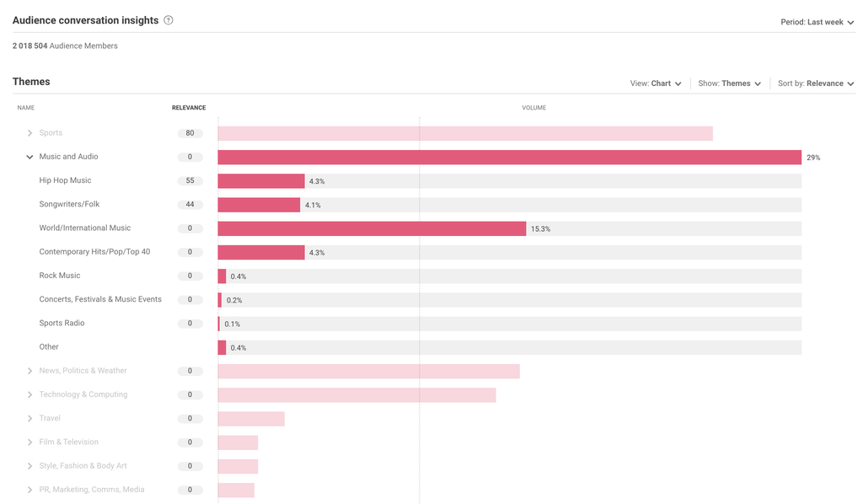Collapse the Music and Audio theme
This screenshot has height=504, width=863.
click(29, 157)
